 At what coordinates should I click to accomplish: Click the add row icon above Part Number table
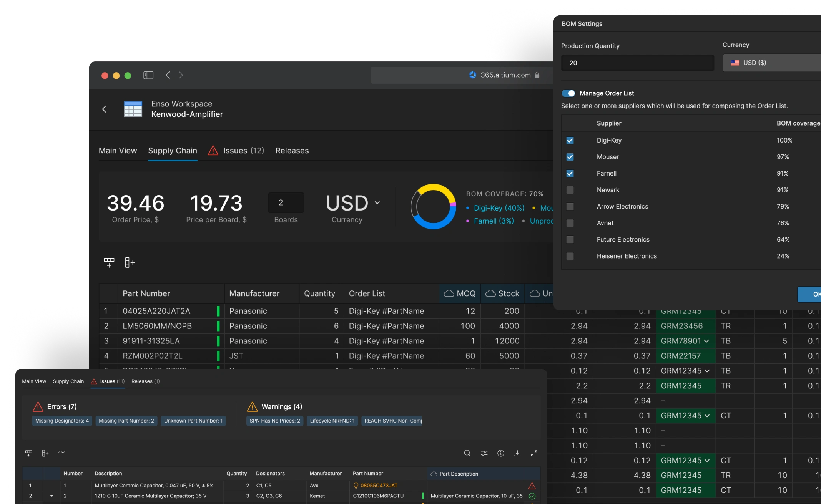click(x=109, y=262)
